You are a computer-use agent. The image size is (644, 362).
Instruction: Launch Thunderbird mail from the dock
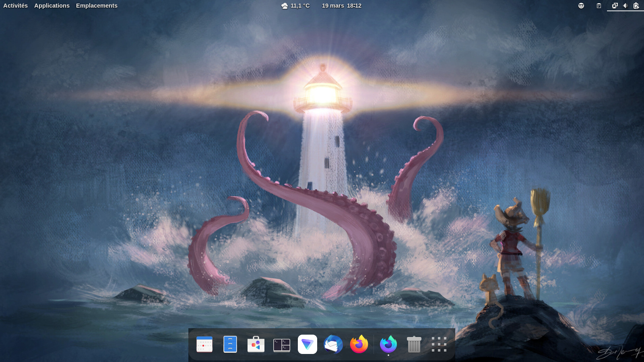click(x=333, y=344)
